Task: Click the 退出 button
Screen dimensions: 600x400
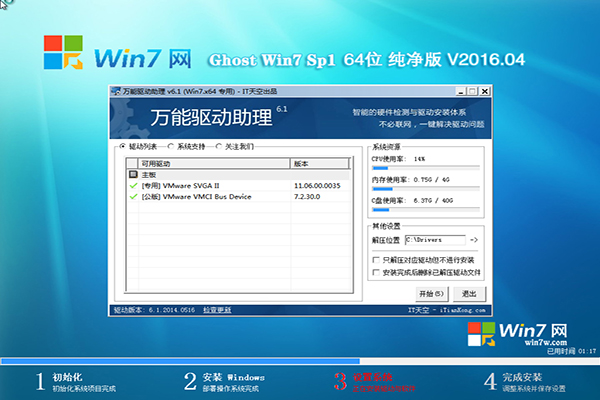Action: tap(469, 294)
